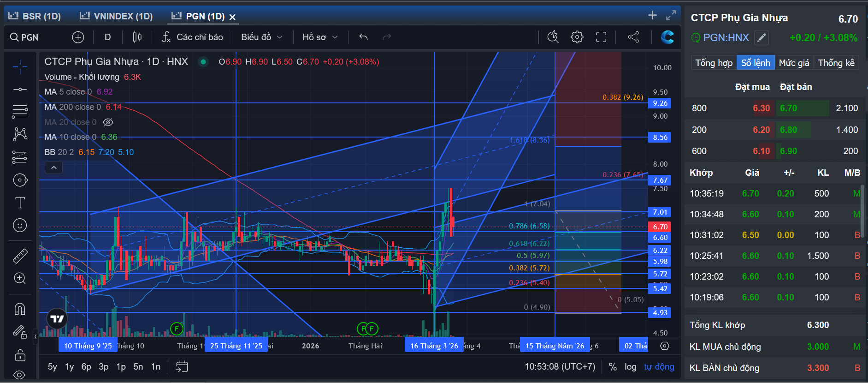Toggle percent scale on the price axis
Screen dimensions: 868x383
(x=613, y=367)
